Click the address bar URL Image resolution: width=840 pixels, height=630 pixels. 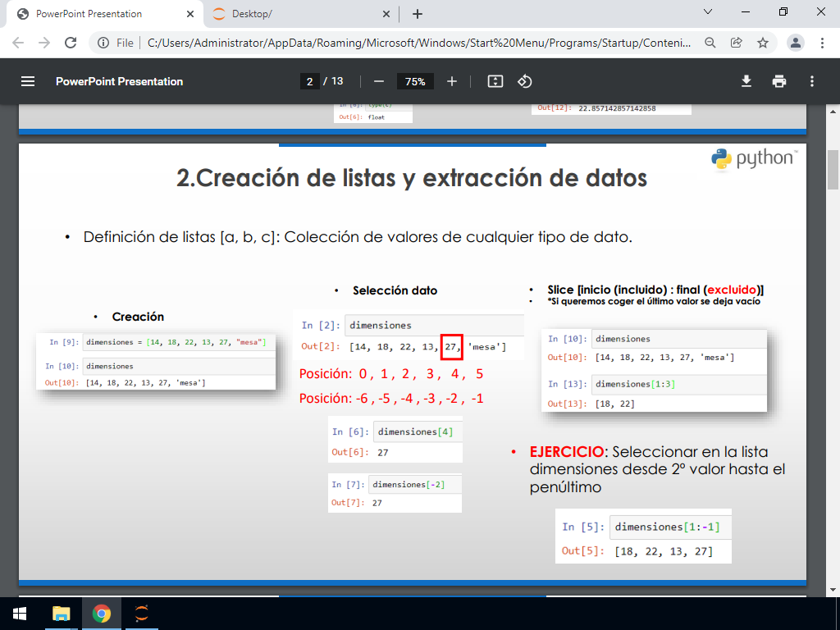(419, 43)
